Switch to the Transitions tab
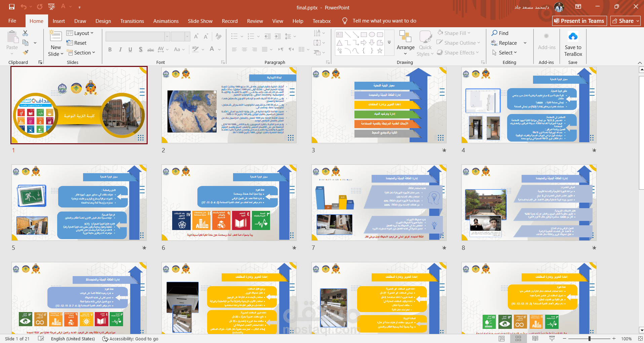 pos(132,21)
